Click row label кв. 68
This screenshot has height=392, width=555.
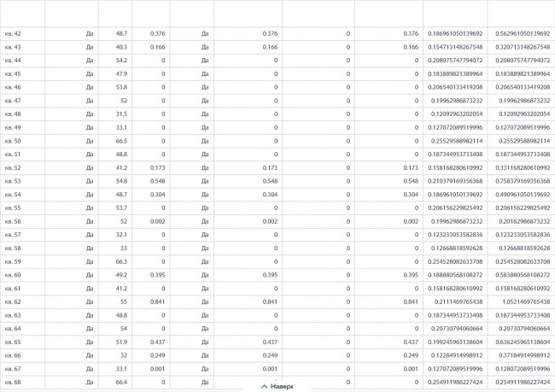(13, 382)
